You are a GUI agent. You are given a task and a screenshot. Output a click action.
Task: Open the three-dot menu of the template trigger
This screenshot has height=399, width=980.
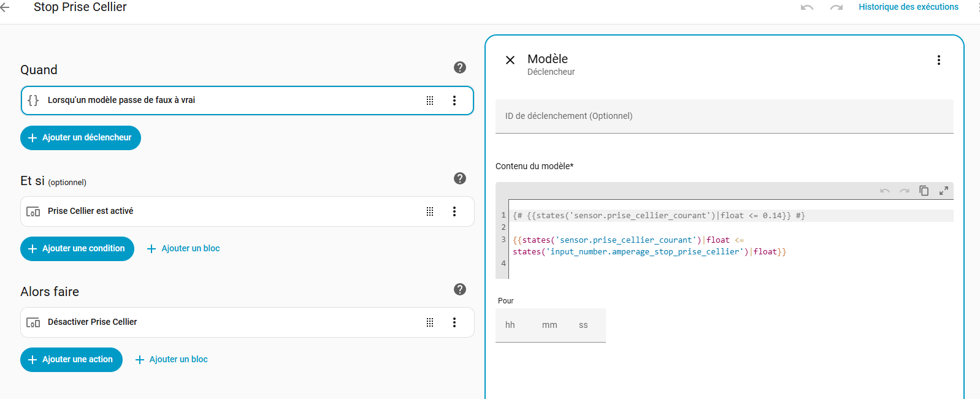tap(454, 101)
